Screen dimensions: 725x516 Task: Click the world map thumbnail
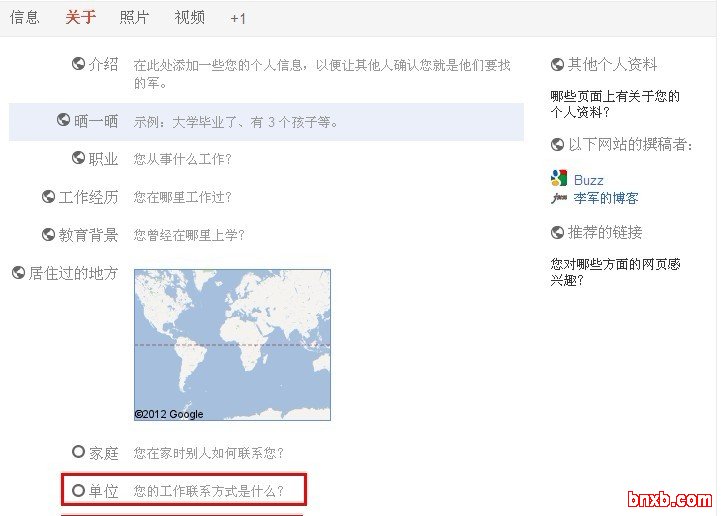coord(232,345)
